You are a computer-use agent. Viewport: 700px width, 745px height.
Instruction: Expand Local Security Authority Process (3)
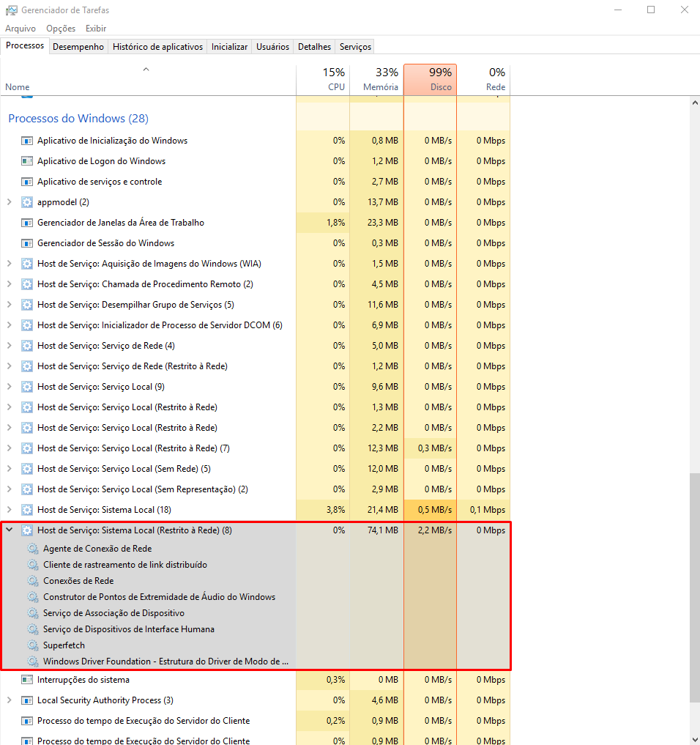tap(9, 700)
